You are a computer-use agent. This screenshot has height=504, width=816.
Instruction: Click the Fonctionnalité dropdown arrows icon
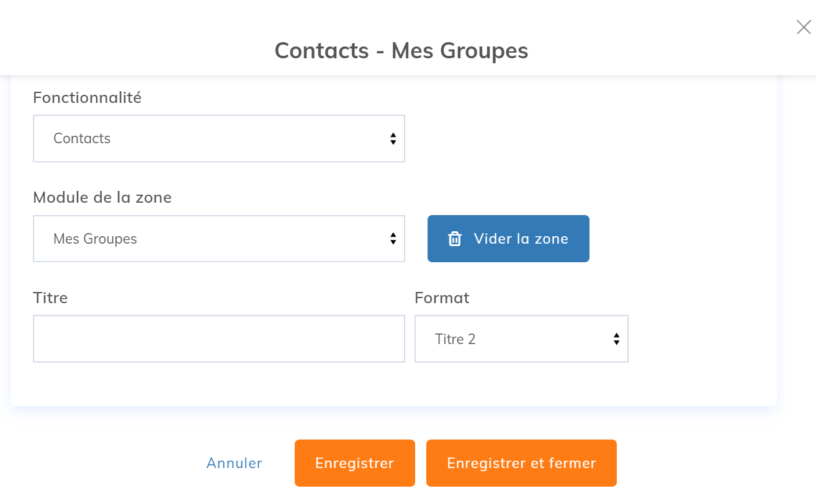(393, 138)
